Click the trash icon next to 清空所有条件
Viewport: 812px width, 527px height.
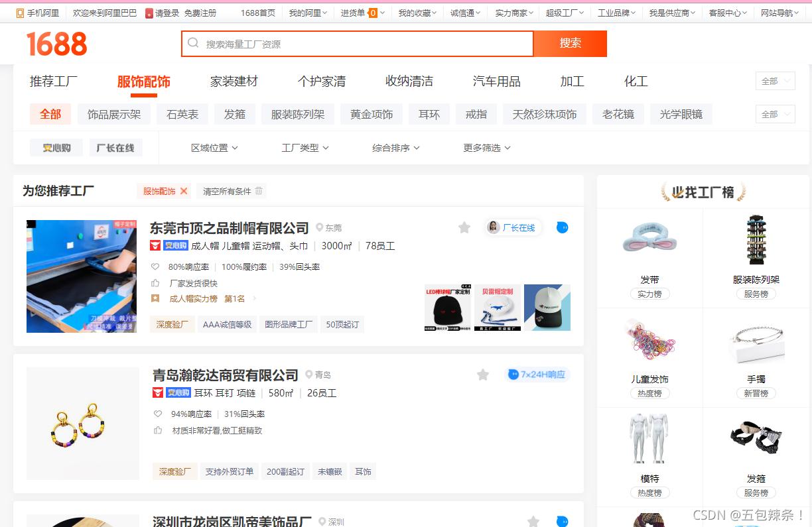[x=257, y=190]
